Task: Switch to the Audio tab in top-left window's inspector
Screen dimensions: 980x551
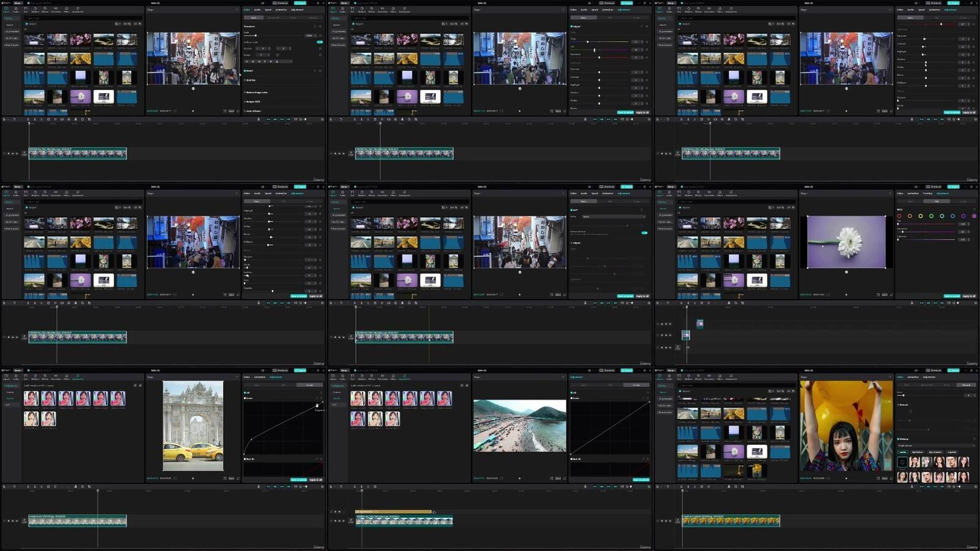Action: [x=257, y=10]
